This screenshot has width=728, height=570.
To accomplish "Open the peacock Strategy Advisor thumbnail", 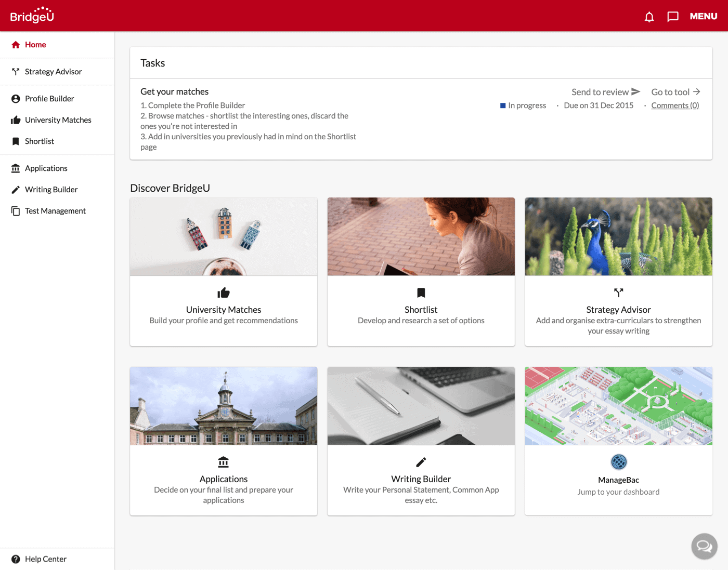I will [x=618, y=236].
